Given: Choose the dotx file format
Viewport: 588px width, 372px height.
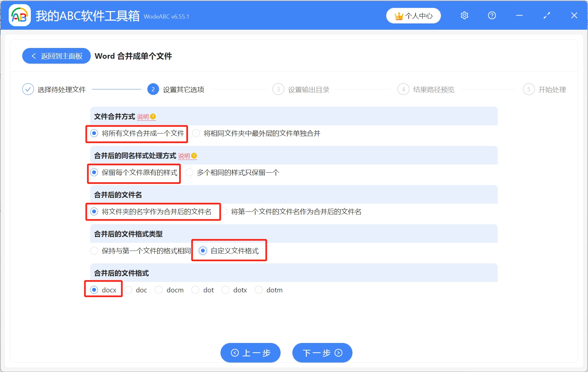Looking at the screenshot, I should coord(225,290).
